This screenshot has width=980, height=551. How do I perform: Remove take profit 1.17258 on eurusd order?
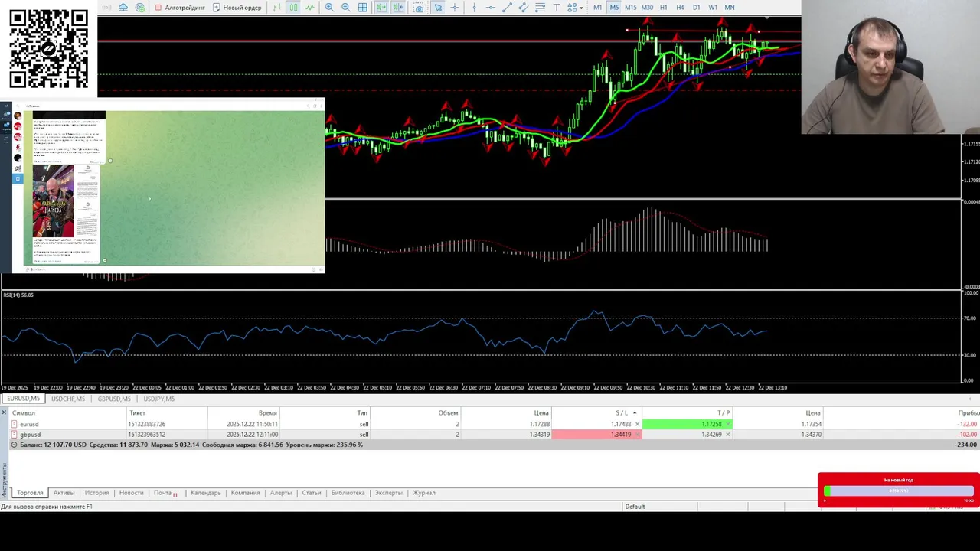click(x=727, y=424)
